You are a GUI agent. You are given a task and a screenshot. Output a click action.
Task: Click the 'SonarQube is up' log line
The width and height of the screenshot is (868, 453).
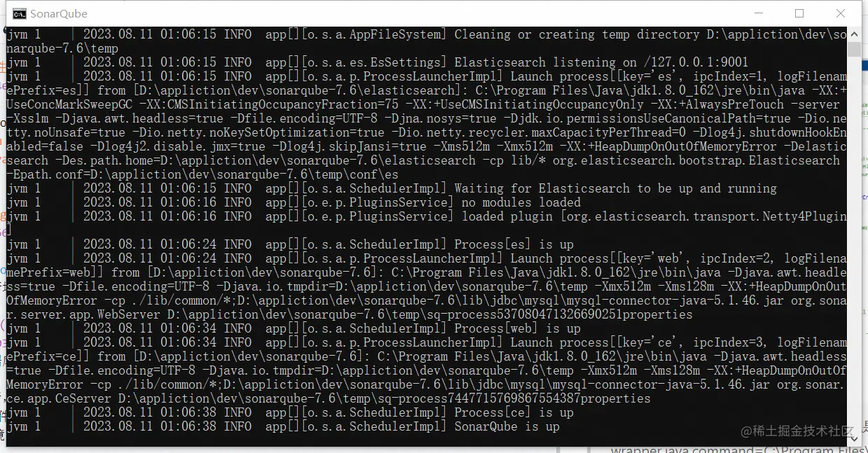[284, 426]
